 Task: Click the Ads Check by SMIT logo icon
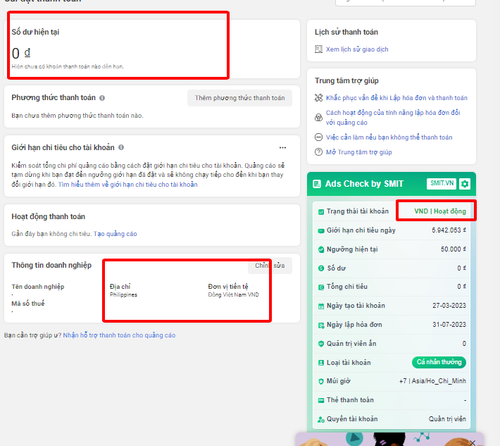tap(317, 184)
